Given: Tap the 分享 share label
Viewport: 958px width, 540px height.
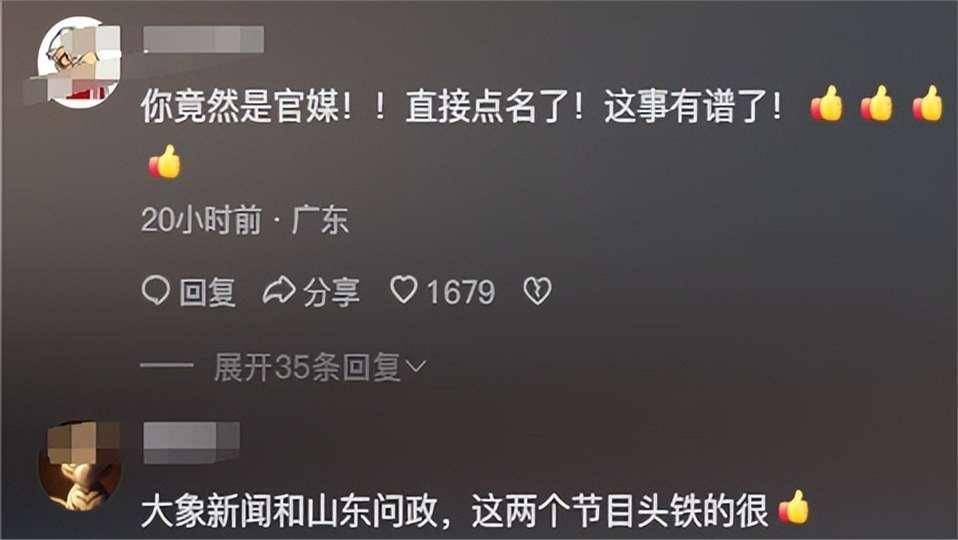Looking at the screenshot, I should click(331, 292).
